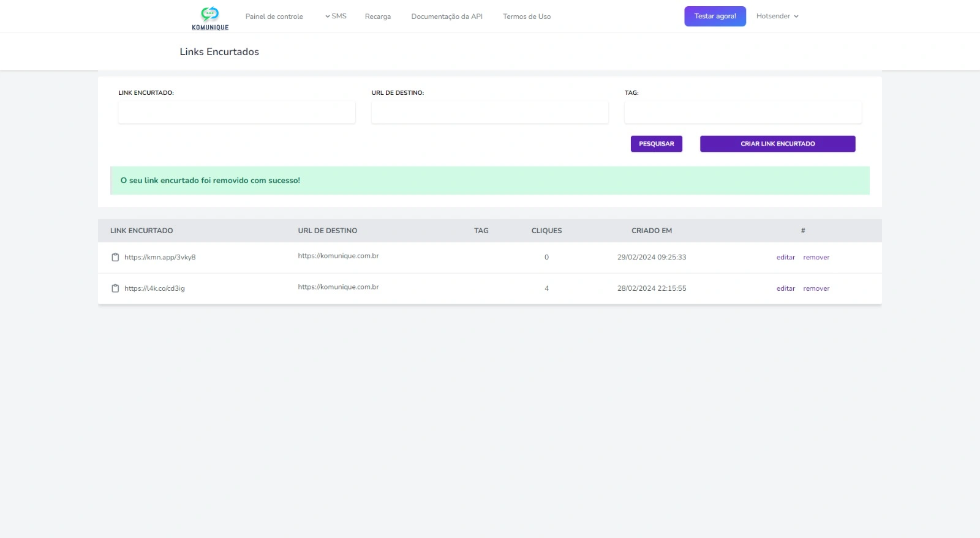Click the clicks count 0
Image resolution: width=980 pixels, height=538 pixels.
pos(546,258)
